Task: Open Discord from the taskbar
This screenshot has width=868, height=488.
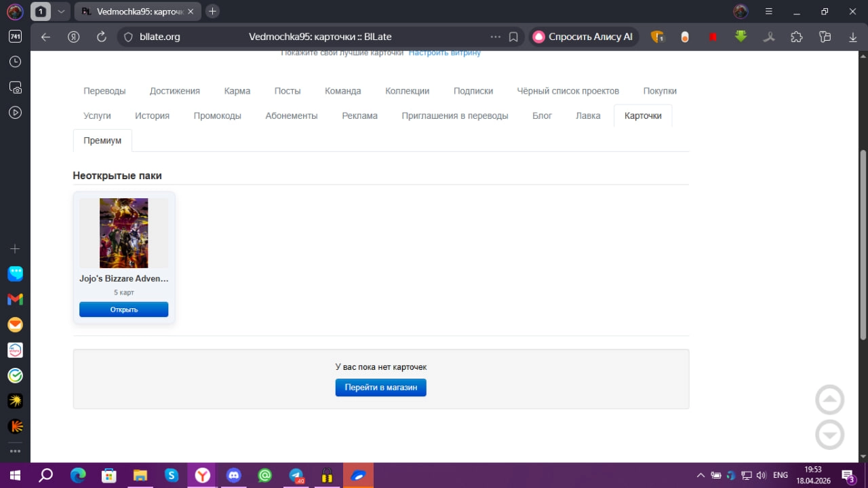Action: click(234, 475)
